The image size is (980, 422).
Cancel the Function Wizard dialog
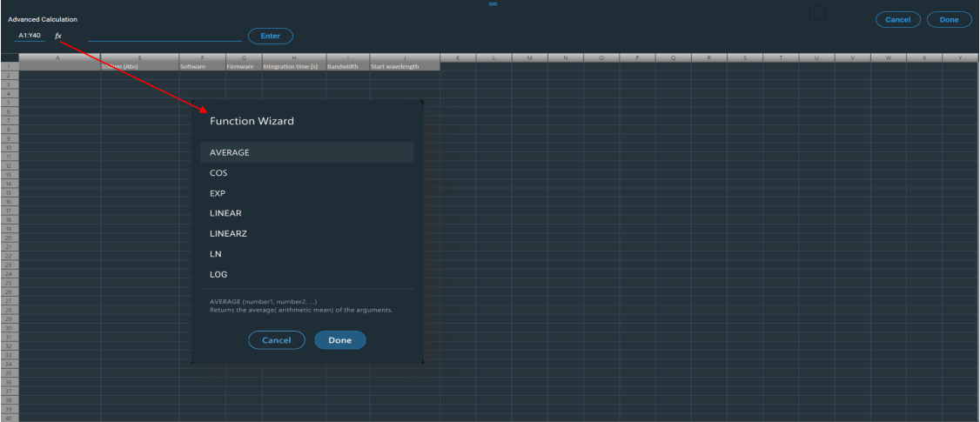click(x=276, y=340)
